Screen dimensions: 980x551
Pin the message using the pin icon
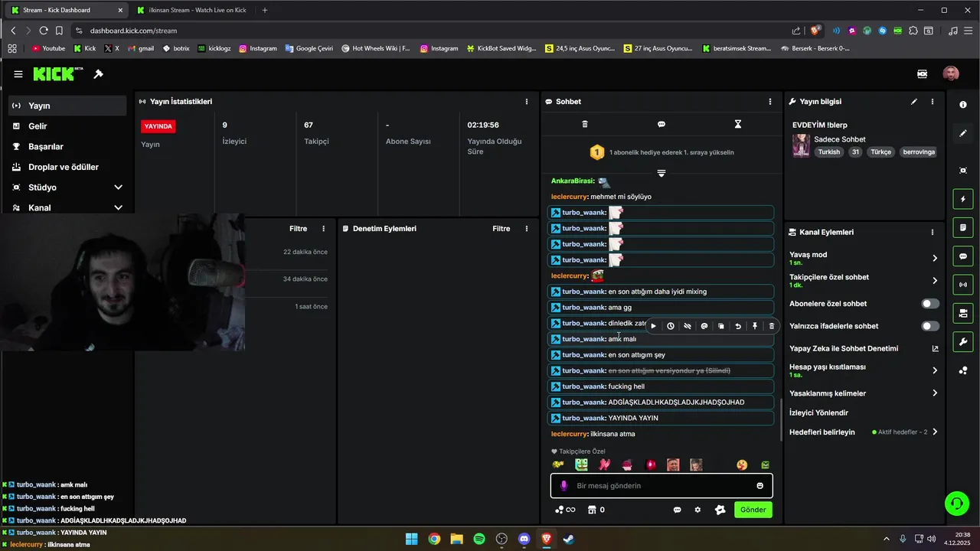(x=755, y=326)
